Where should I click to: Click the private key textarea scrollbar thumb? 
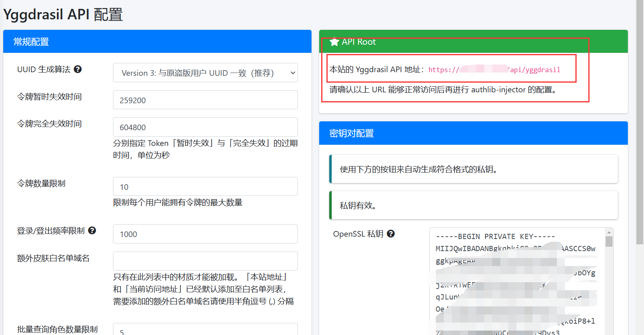click(x=609, y=241)
